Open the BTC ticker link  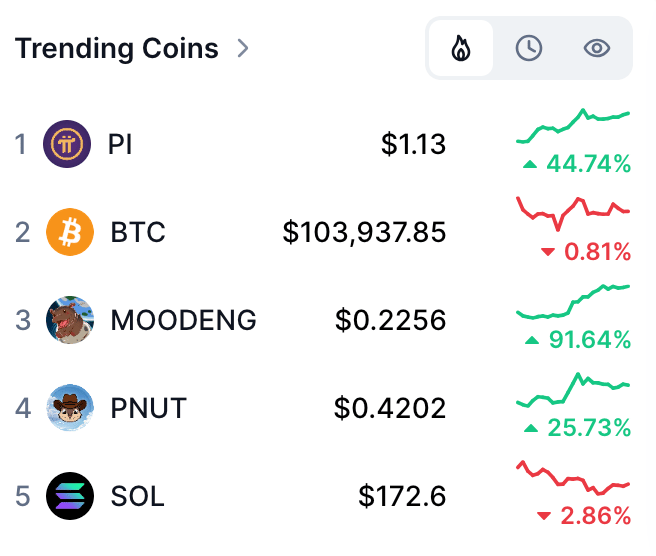click(138, 232)
